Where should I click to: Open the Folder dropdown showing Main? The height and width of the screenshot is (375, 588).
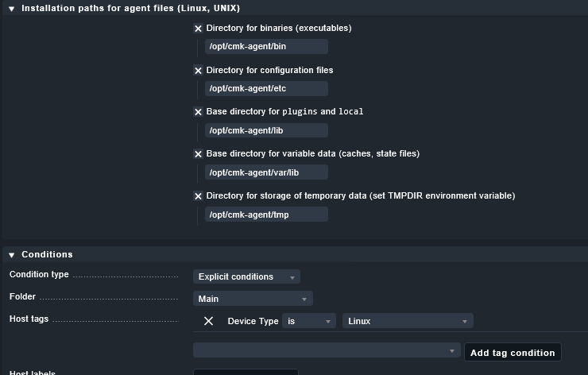[253, 299]
